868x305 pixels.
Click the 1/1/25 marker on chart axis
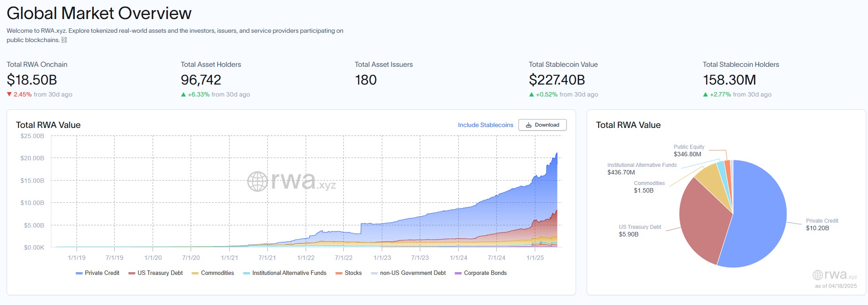[535, 258]
